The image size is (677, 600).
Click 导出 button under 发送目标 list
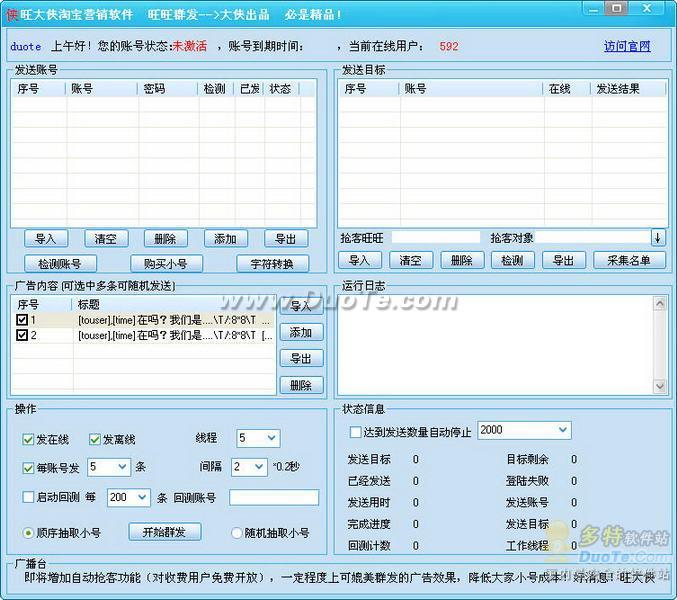[564, 260]
